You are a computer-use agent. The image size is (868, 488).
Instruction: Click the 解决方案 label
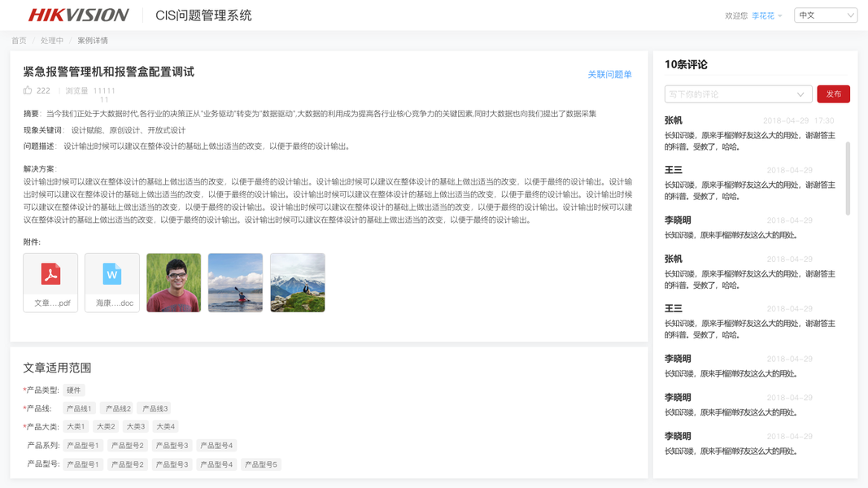[40, 168]
